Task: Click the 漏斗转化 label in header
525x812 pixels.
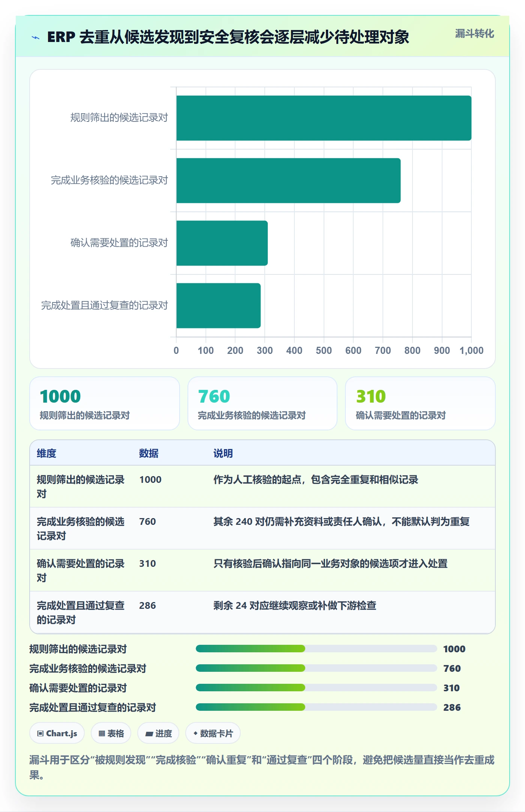Action: pos(474,34)
